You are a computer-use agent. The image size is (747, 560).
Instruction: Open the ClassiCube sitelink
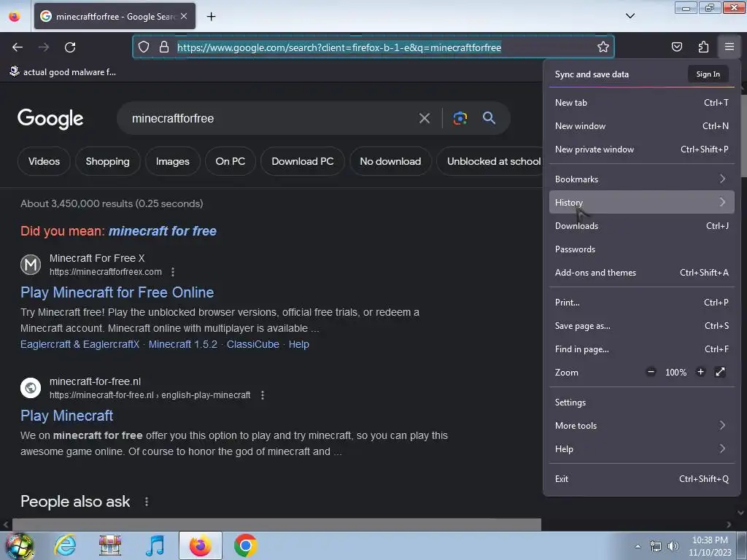(253, 344)
